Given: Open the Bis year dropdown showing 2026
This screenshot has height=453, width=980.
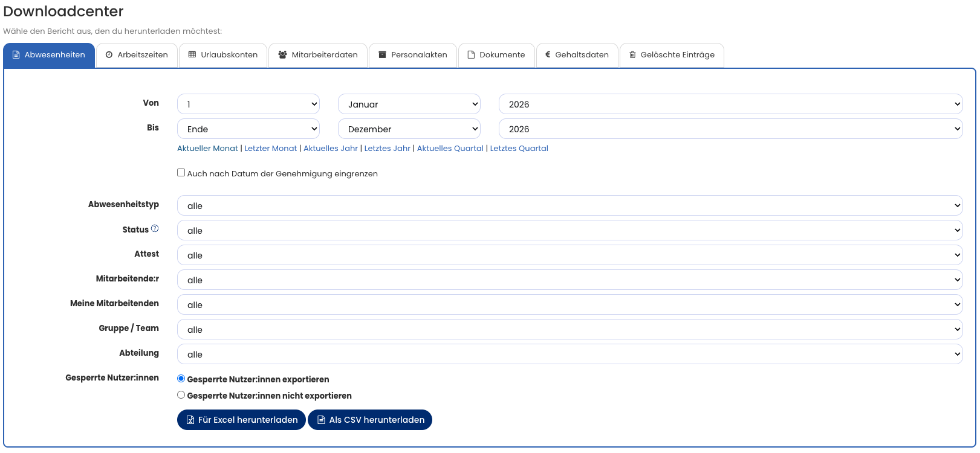Looking at the screenshot, I should pyautogui.click(x=730, y=129).
